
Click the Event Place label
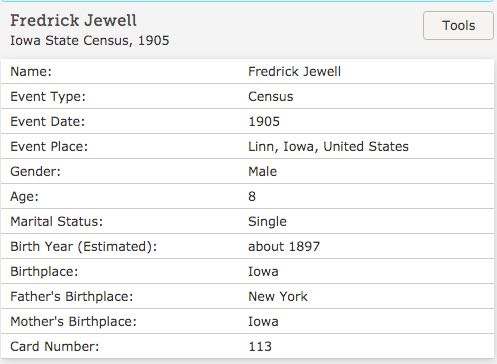(49, 147)
